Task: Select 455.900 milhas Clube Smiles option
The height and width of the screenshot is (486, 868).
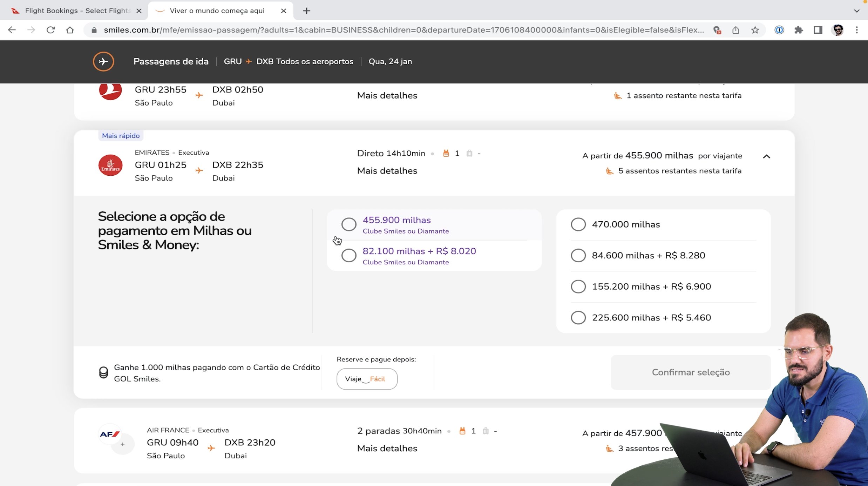Action: 349,224
